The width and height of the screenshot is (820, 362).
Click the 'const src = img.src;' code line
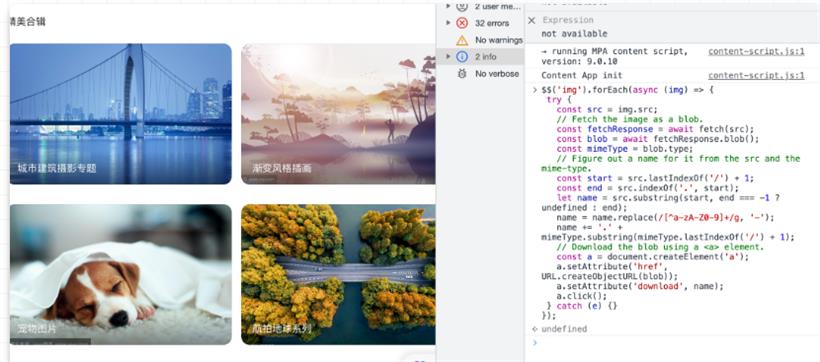click(x=608, y=109)
